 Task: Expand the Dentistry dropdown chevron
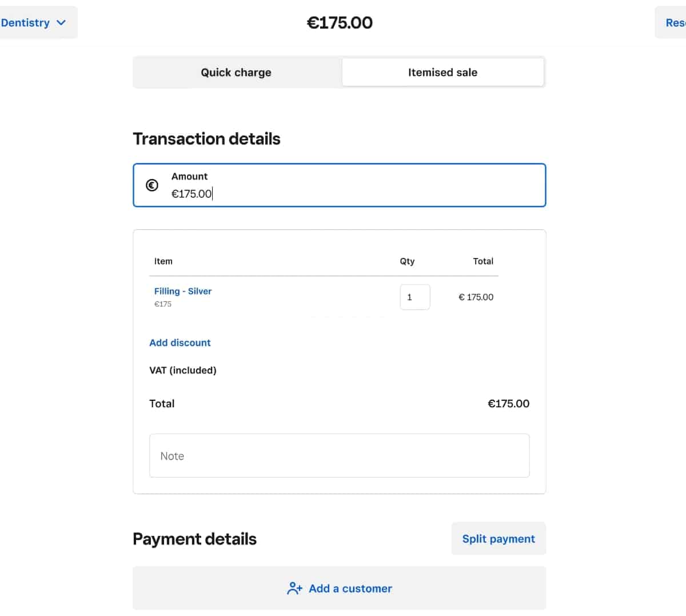pos(61,23)
